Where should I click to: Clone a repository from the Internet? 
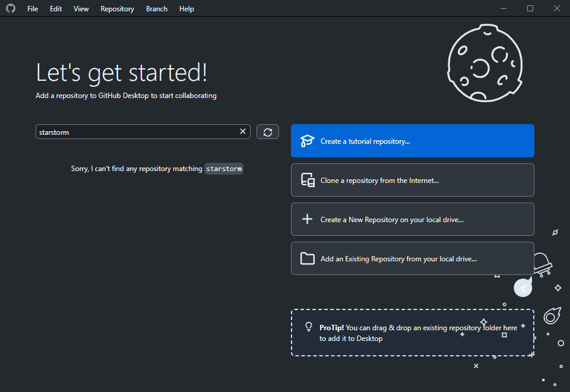coord(412,180)
